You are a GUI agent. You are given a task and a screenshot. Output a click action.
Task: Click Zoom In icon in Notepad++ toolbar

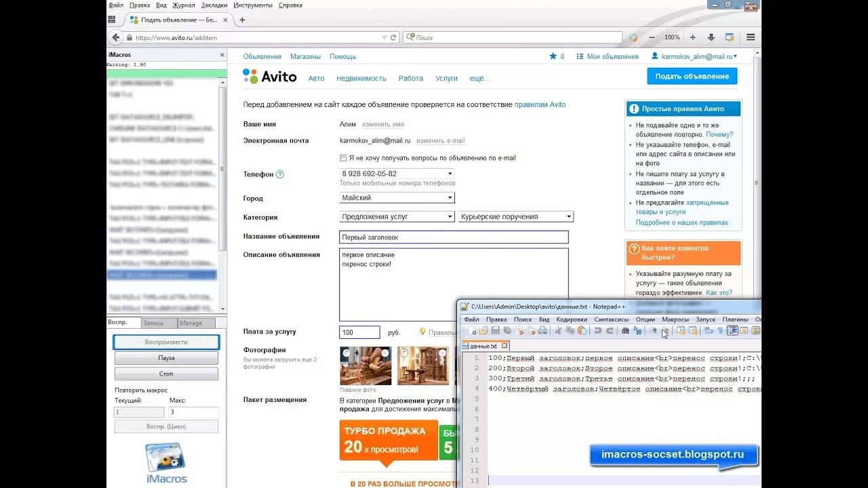(654, 331)
